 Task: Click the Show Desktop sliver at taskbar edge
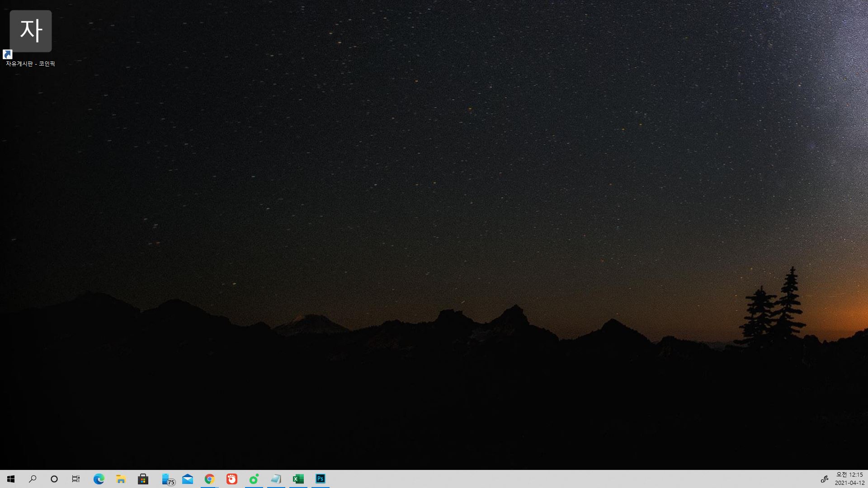[x=867, y=479]
